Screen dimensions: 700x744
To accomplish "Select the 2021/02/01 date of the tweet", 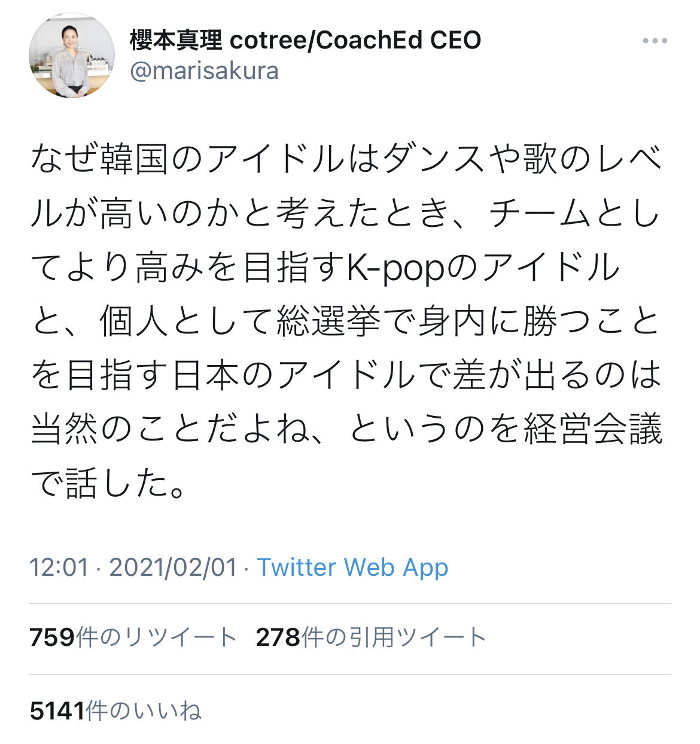I will click(174, 567).
